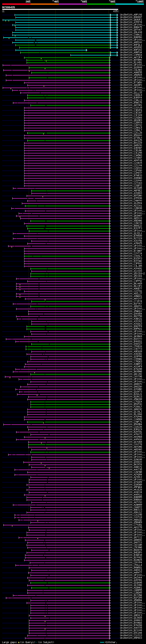Select the UniRef100_A1SIK1 label

(x=131, y=206)
